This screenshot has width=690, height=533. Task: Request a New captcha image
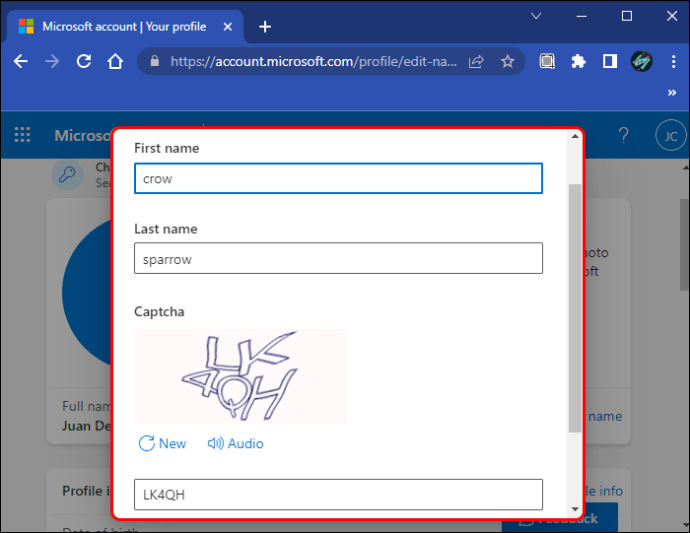tap(162, 443)
